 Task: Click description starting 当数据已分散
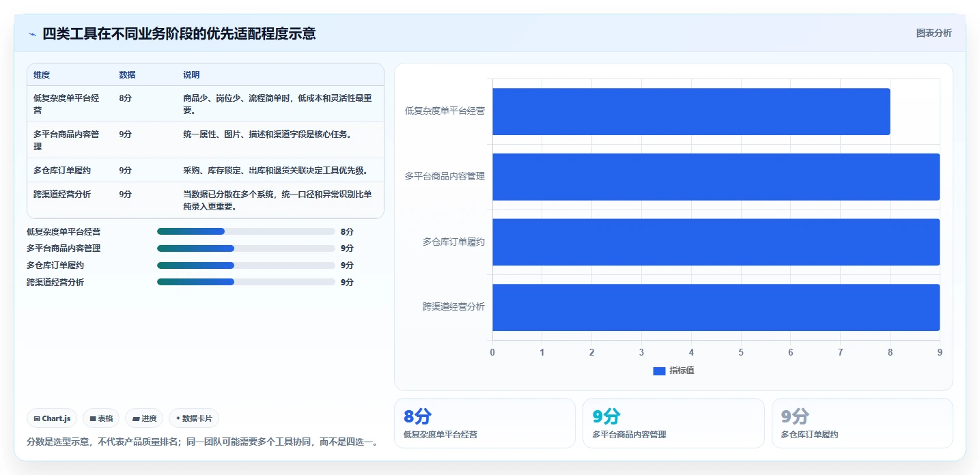tap(277, 200)
